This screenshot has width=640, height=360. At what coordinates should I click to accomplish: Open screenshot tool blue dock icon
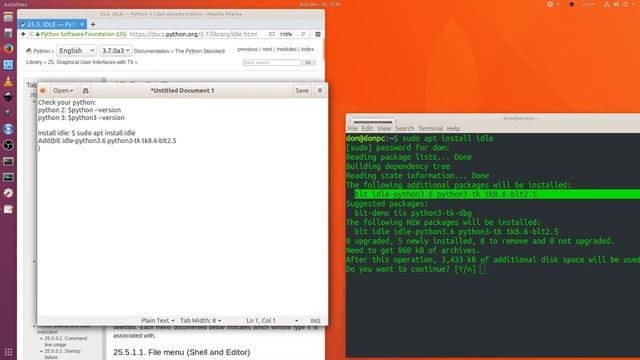pyautogui.click(x=8, y=65)
